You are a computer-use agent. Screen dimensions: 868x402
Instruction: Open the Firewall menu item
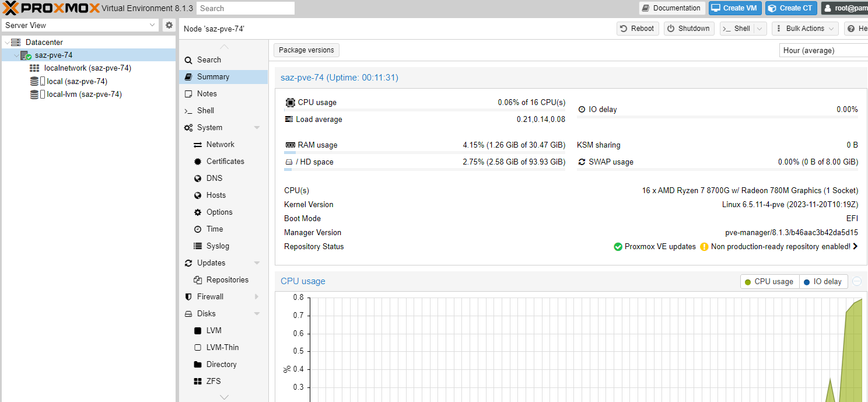223,296
